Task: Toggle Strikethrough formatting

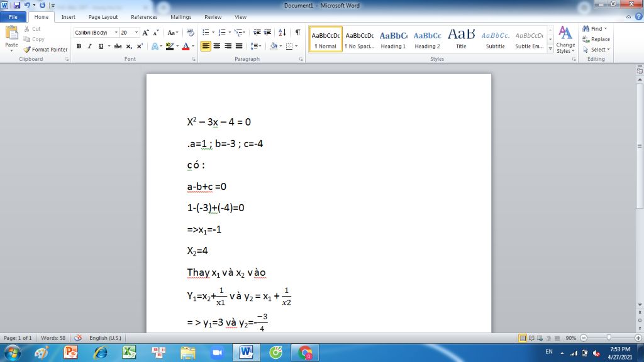Action: click(x=118, y=47)
